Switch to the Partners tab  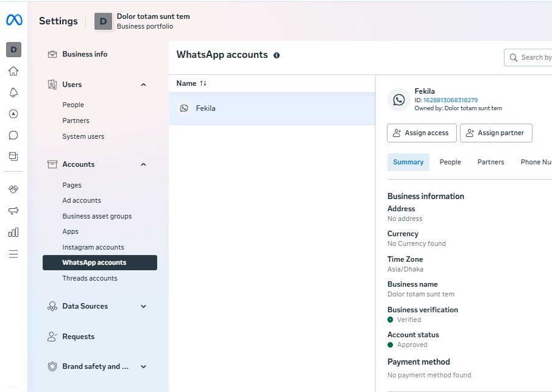490,162
